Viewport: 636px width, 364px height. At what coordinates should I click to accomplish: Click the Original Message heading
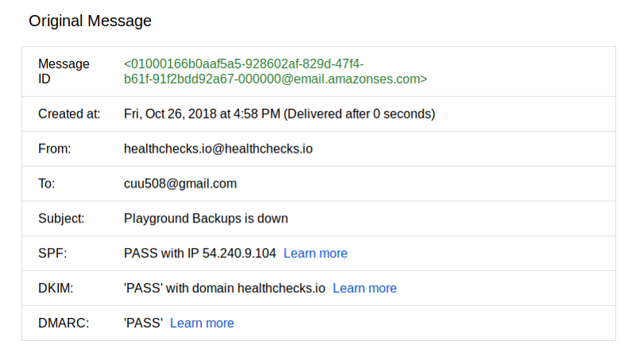(90, 21)
